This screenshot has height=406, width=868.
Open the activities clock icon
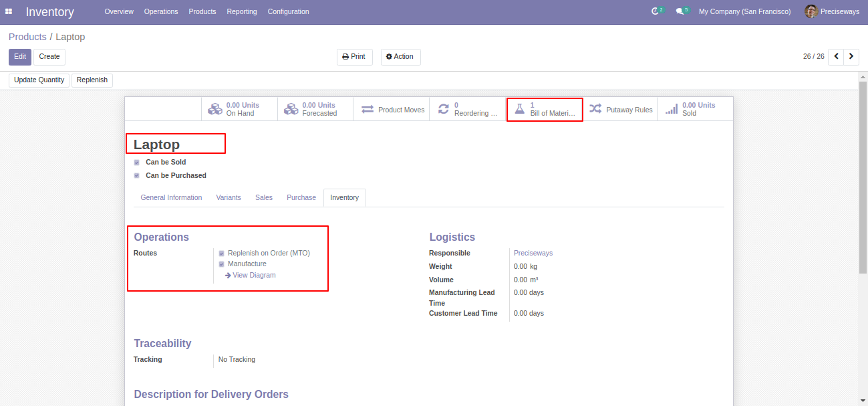(656, 11)
